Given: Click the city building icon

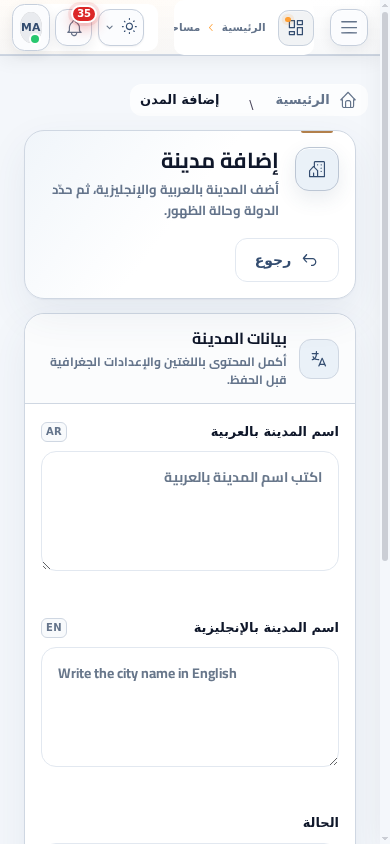Looking at the screenshot, I should tap(317, 169).
